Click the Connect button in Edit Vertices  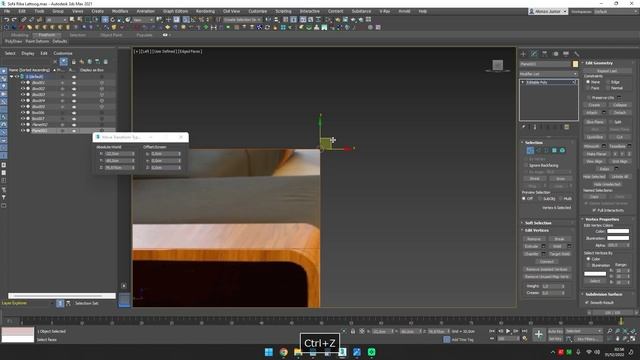(547, 261)
